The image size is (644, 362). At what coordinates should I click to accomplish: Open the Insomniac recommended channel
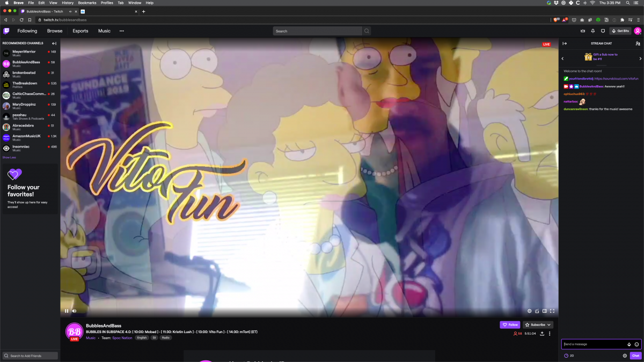(x=30, y=147)
